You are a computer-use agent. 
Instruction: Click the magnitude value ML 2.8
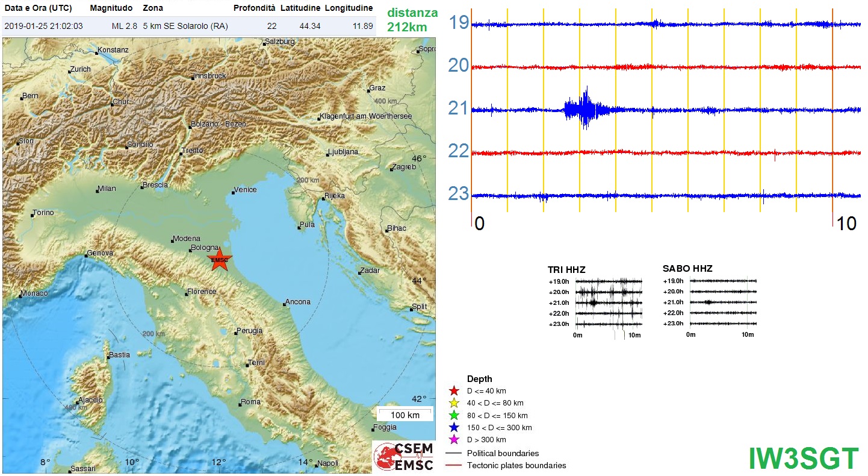(125, 26)
